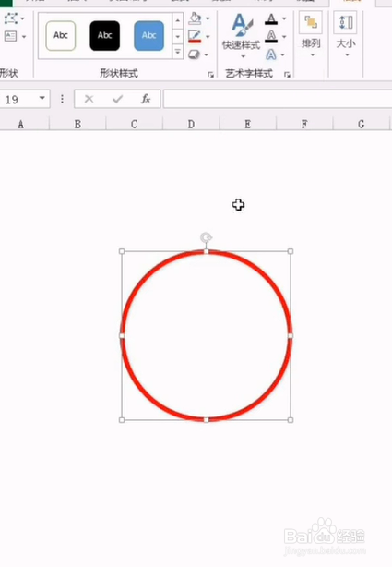This screenshot has width=392, height=567.
Task: Open the Shape Effects dropdown arrow
Action: coord(207,55)
